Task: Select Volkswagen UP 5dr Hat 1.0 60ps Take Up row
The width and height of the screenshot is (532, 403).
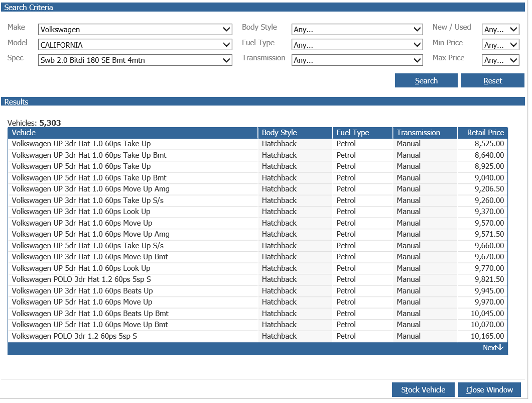Action: [257, 166]
